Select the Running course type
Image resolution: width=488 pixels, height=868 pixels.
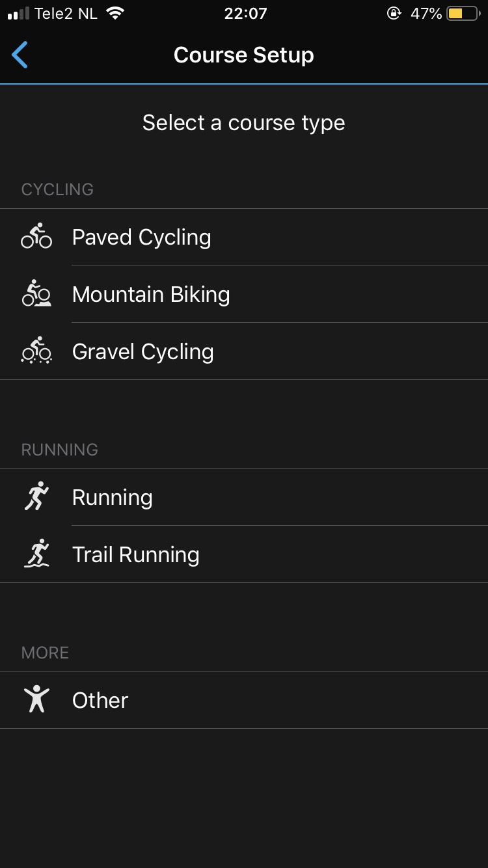(113, 498)
